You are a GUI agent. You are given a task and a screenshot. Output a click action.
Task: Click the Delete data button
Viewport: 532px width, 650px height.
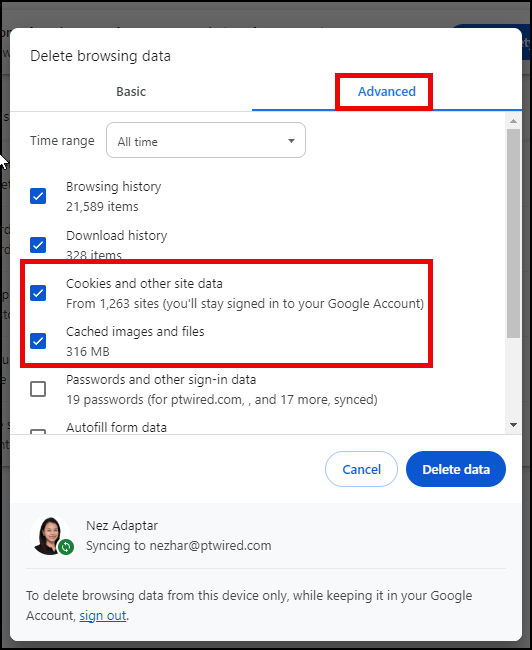coord(456,469)
